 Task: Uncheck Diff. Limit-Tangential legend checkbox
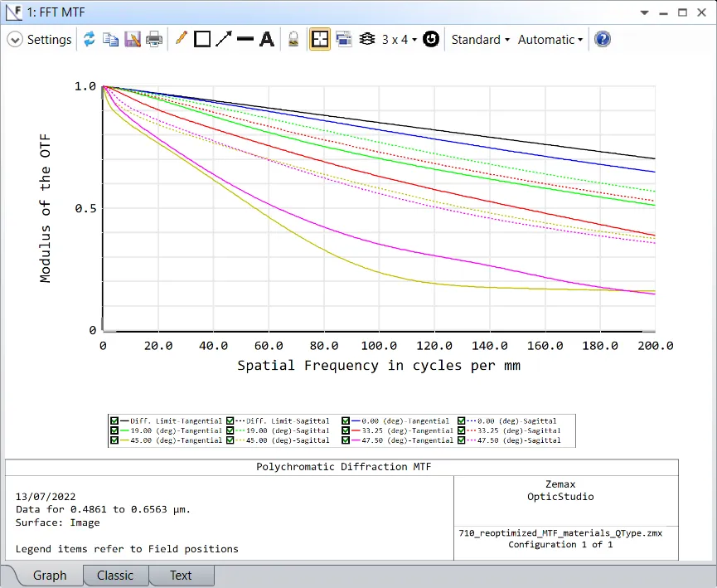[x=114, y=421]
